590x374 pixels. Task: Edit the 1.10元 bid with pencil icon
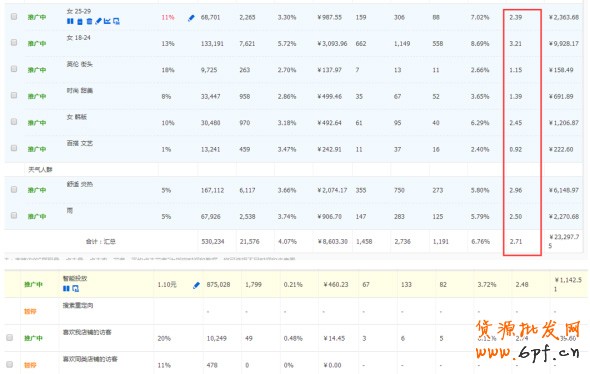tap(196, 285)
